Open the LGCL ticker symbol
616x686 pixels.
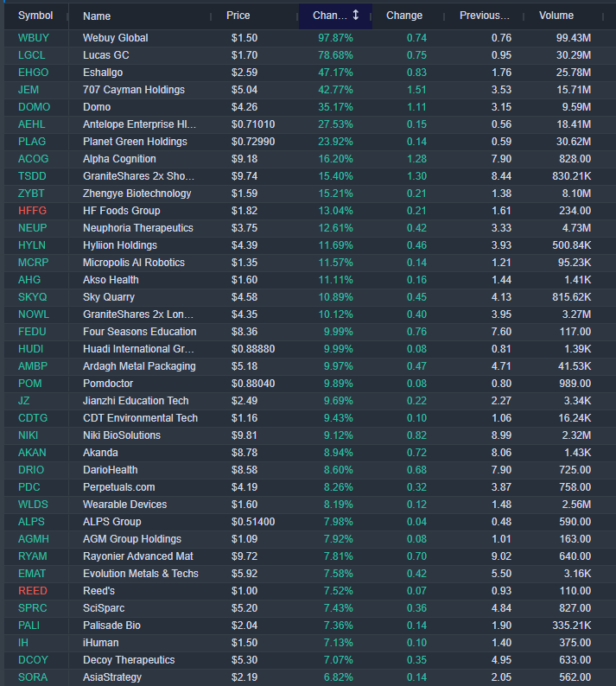31,55
